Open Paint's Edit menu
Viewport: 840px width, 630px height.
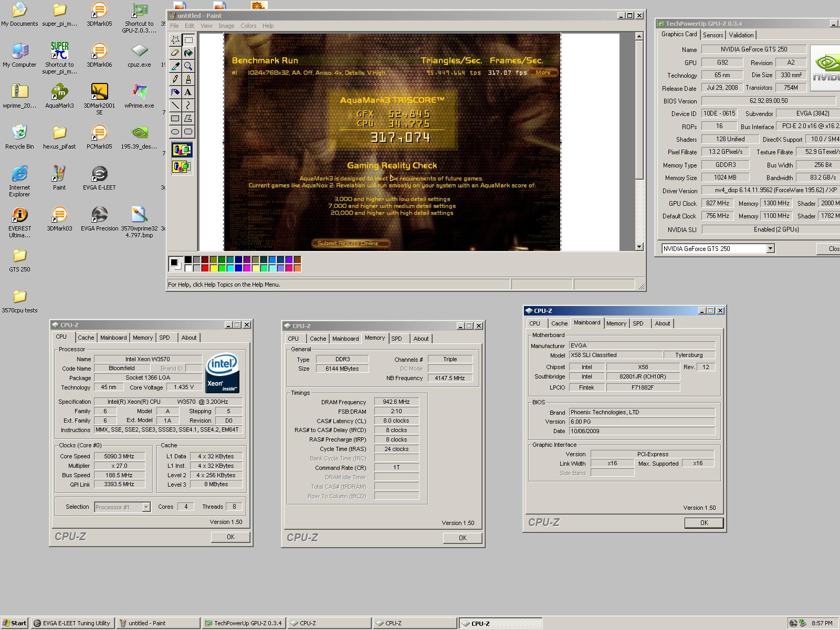coord(190,26)
